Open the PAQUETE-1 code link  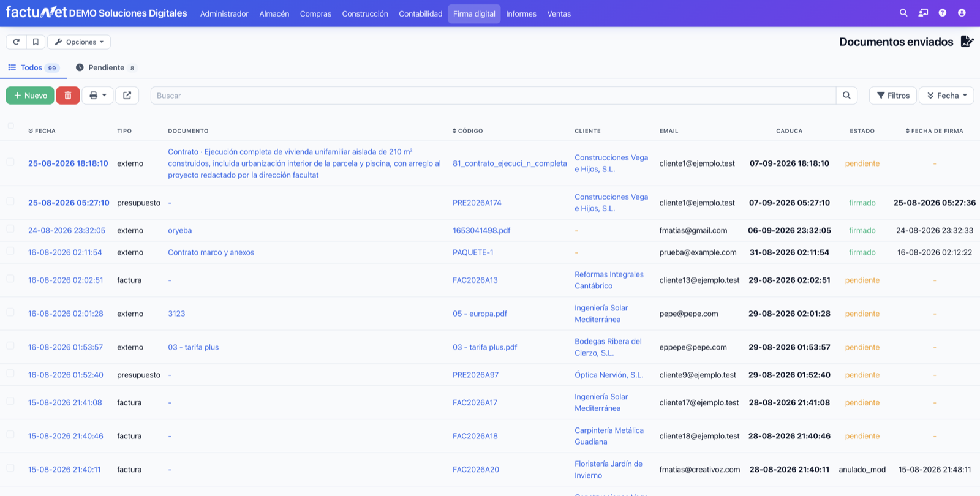point(473,252)
